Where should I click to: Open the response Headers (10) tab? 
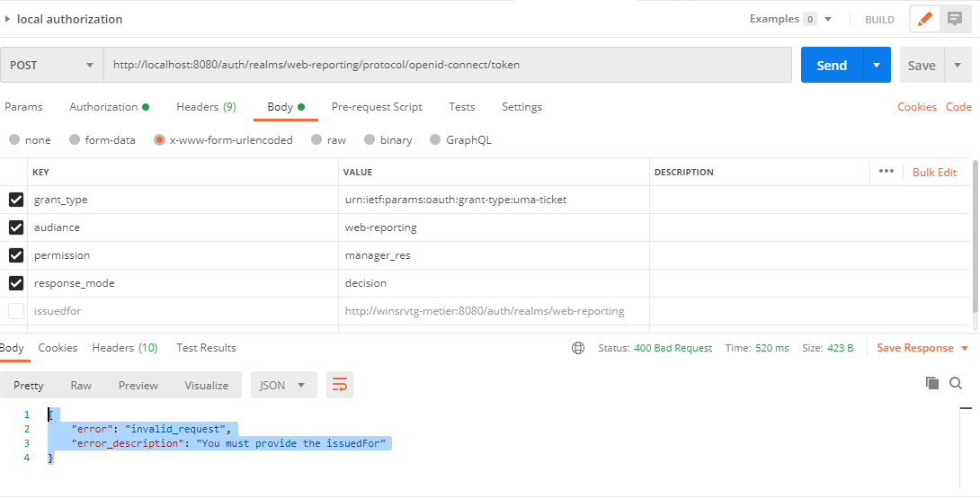point(125,348)
